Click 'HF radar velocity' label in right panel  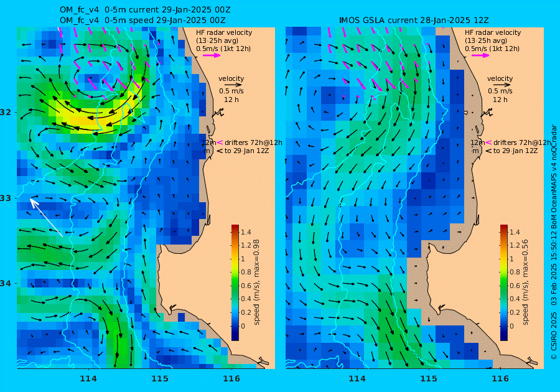pos(493,32)
